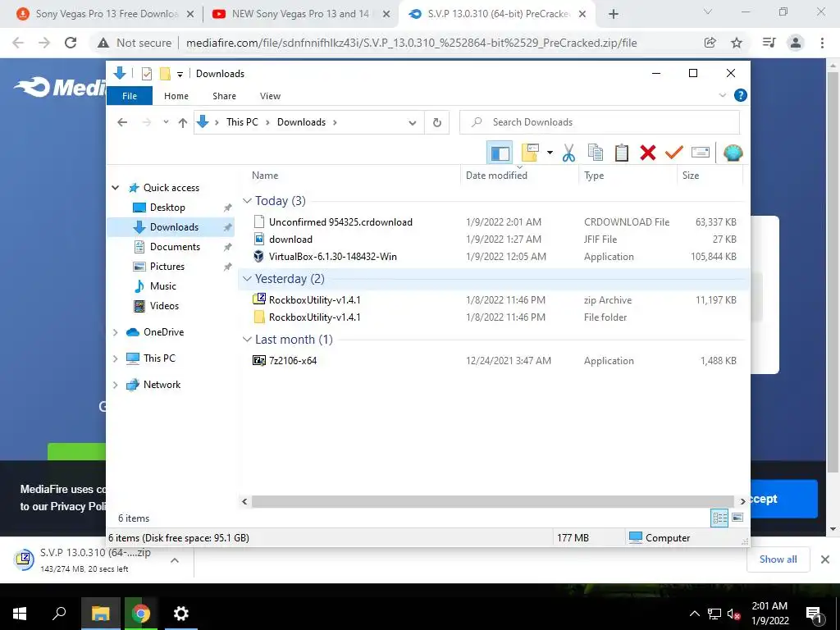Click the globe shell icon in toolbar

(733, 153)
